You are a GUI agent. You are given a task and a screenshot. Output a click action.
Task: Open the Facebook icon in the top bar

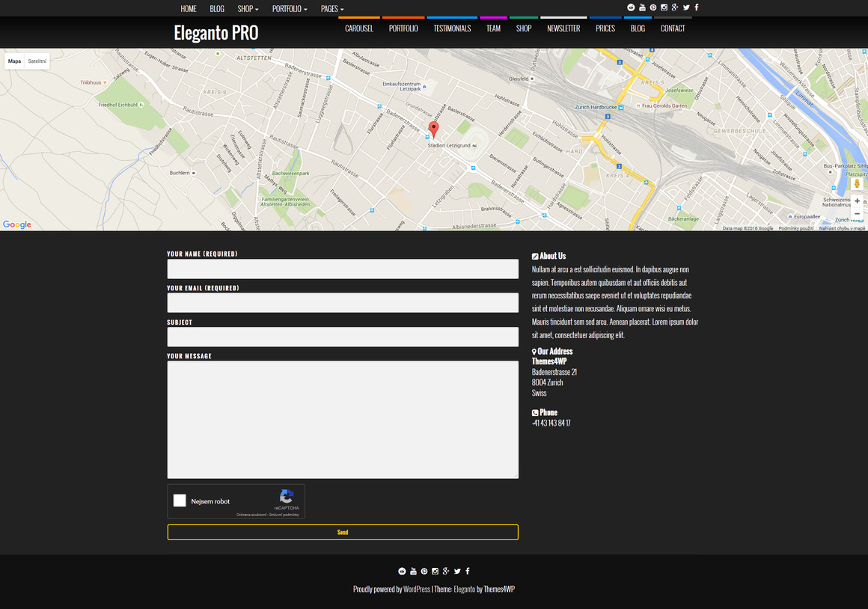coord(697,7)
